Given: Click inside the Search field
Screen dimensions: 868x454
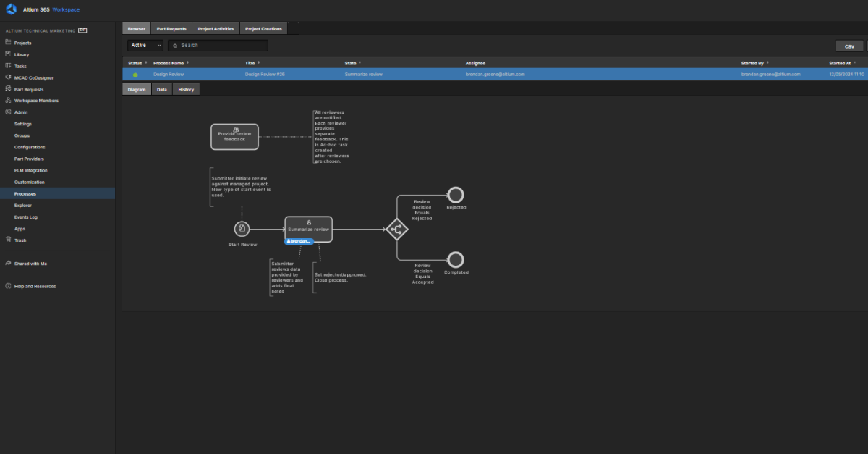Looking at the screenshot, I should [x=217, y=45].
